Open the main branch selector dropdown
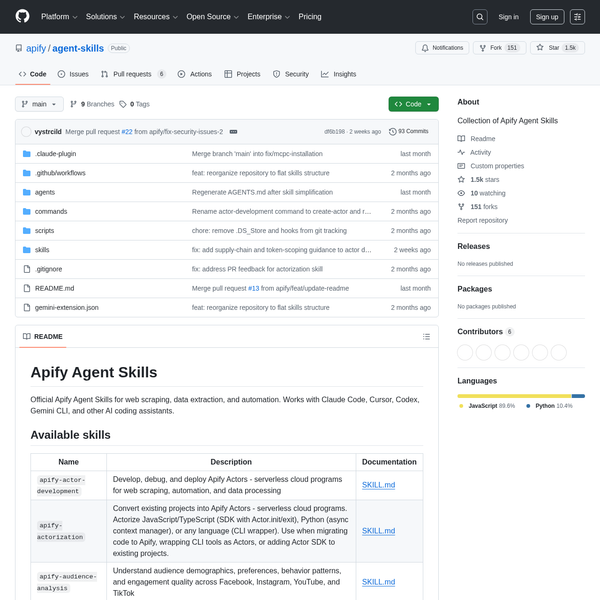This screenshot has height=600, width=600. coord(39,104)
